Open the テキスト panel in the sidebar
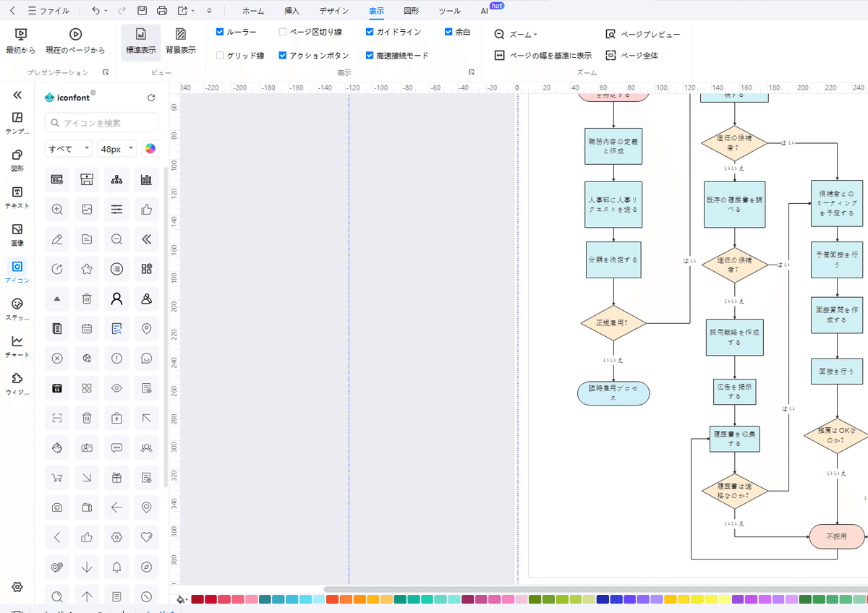868x613 pixels. [x=17, y=197]
